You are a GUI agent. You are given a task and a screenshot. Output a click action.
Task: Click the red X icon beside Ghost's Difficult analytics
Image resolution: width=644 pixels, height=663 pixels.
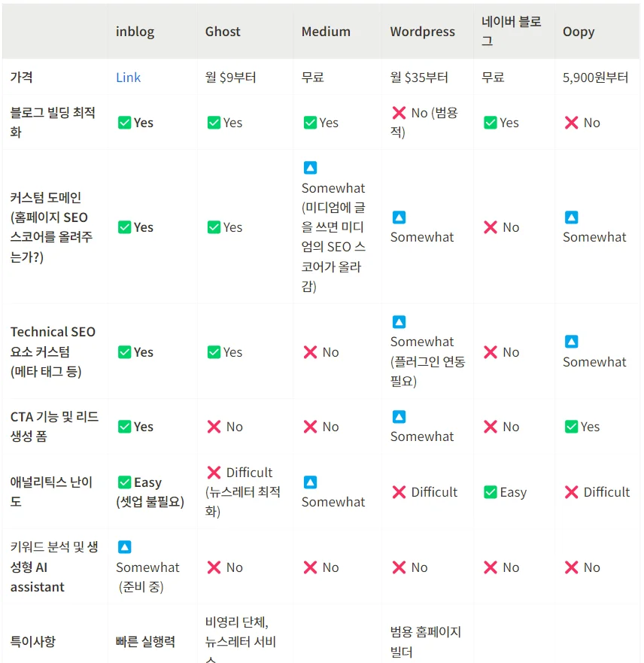pyautogui.click(x=214, y=473)
